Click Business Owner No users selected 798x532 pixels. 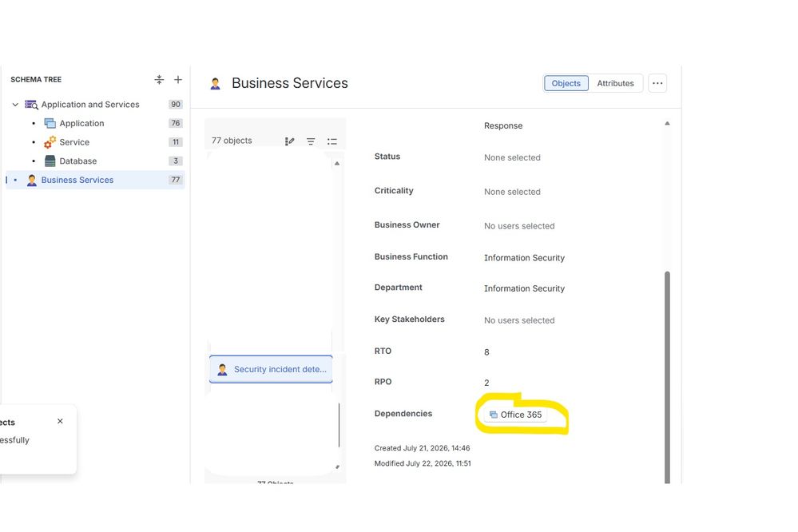coord(519,225)
